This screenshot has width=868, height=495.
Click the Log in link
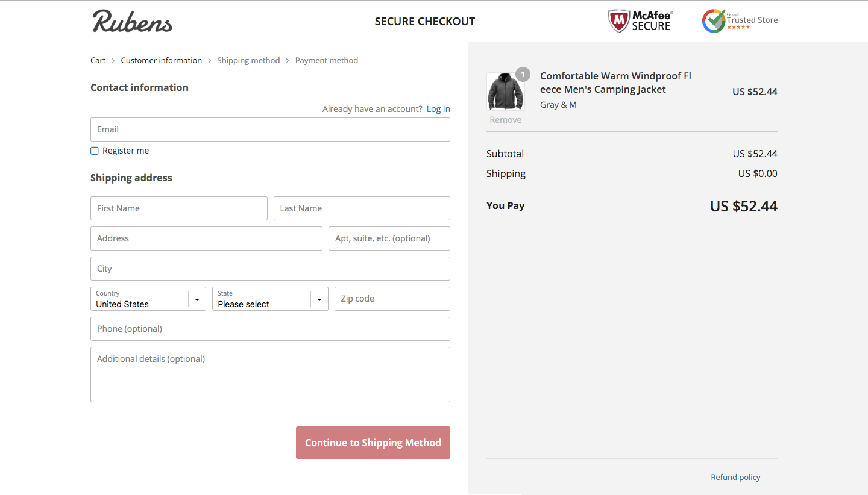(438, 109)
